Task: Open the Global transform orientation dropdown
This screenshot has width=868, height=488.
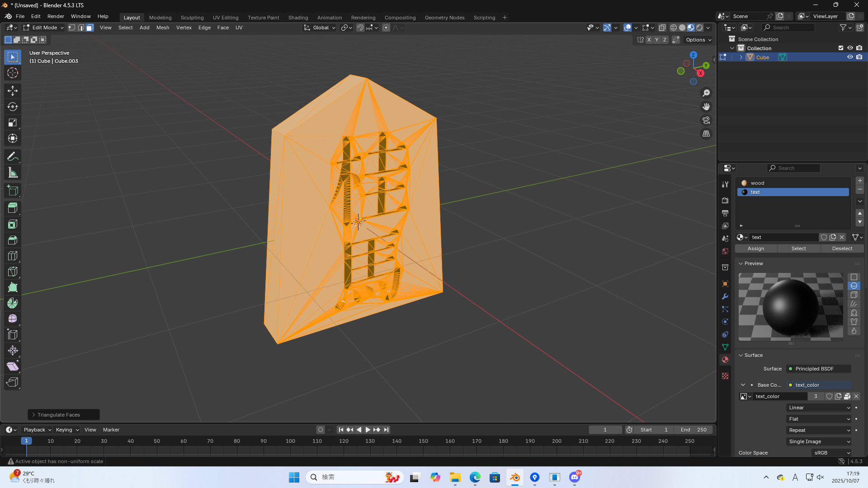Action: 319,28
